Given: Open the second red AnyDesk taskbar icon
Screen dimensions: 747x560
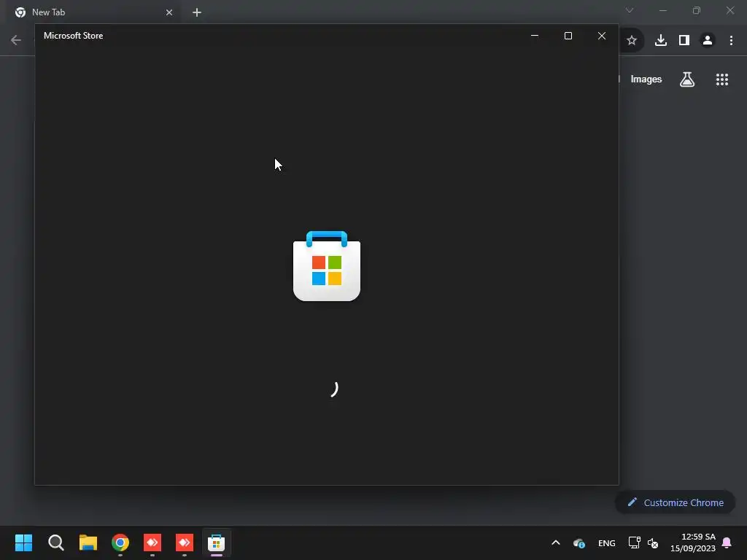Looking at the screenshot, I should 185,542.
